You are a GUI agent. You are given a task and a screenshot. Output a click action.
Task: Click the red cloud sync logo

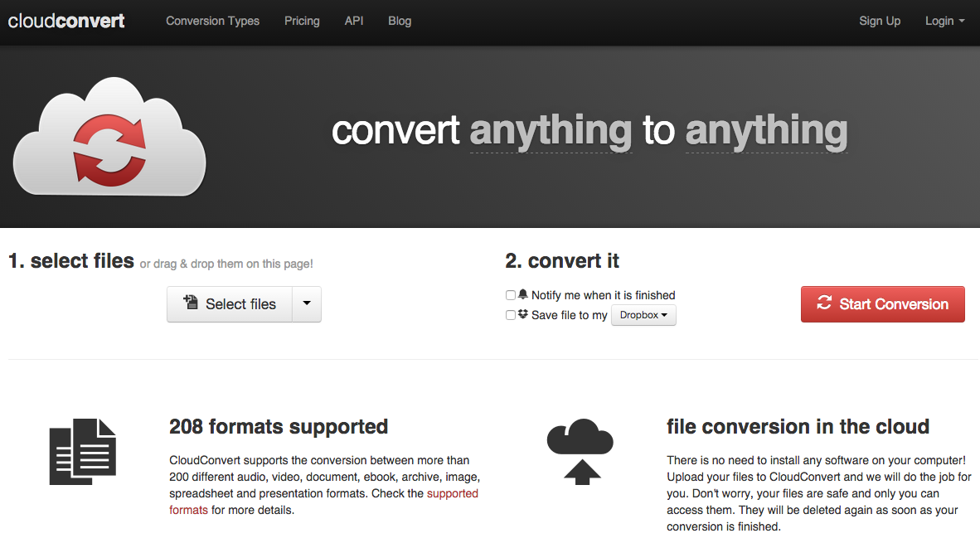tap(109, 136)
